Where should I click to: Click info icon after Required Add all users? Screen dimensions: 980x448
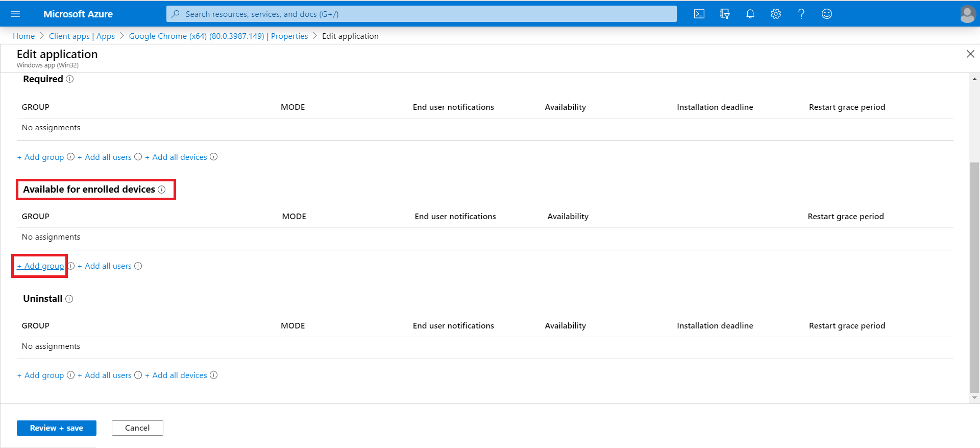[138, 157]
